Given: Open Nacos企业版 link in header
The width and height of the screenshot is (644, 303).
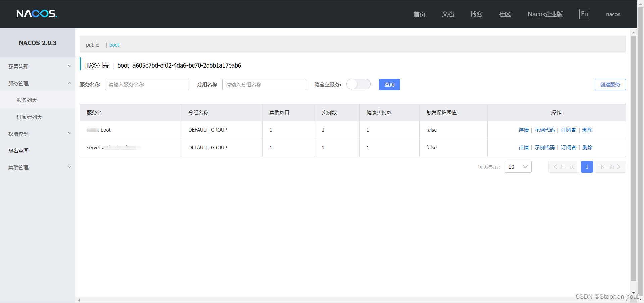Looking at the screenshot, I should 545,14.
